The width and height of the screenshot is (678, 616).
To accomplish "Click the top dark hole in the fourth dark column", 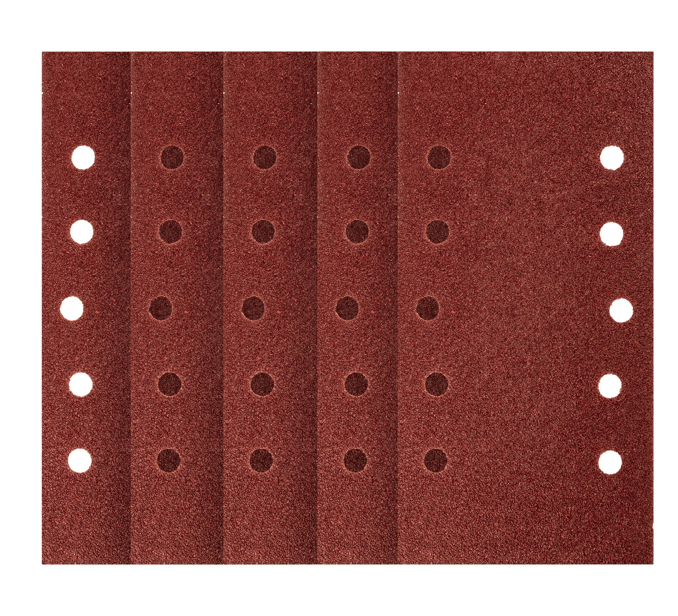I will 439,157.
